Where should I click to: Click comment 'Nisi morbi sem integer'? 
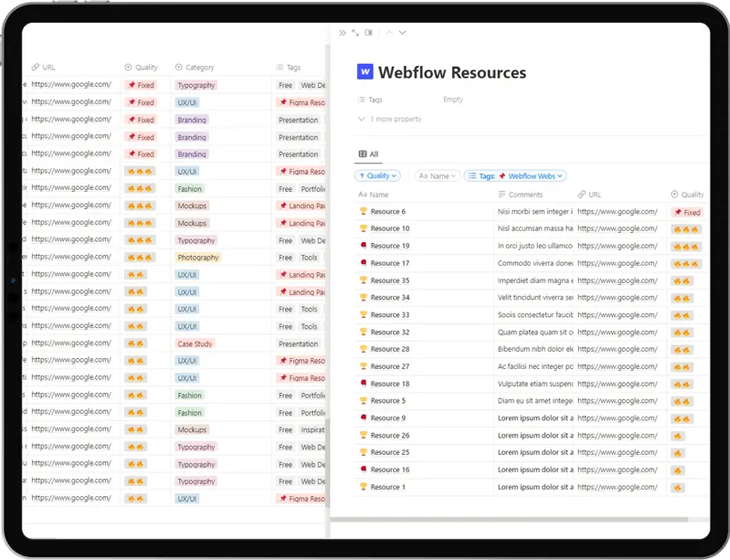coord(535,212)
